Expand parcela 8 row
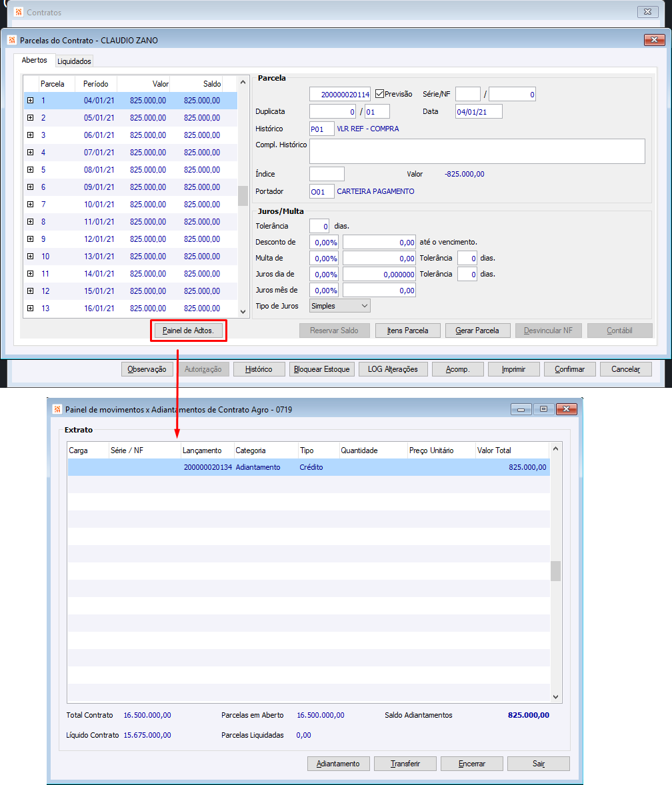The image size is (672, 785). pos(31,221)
